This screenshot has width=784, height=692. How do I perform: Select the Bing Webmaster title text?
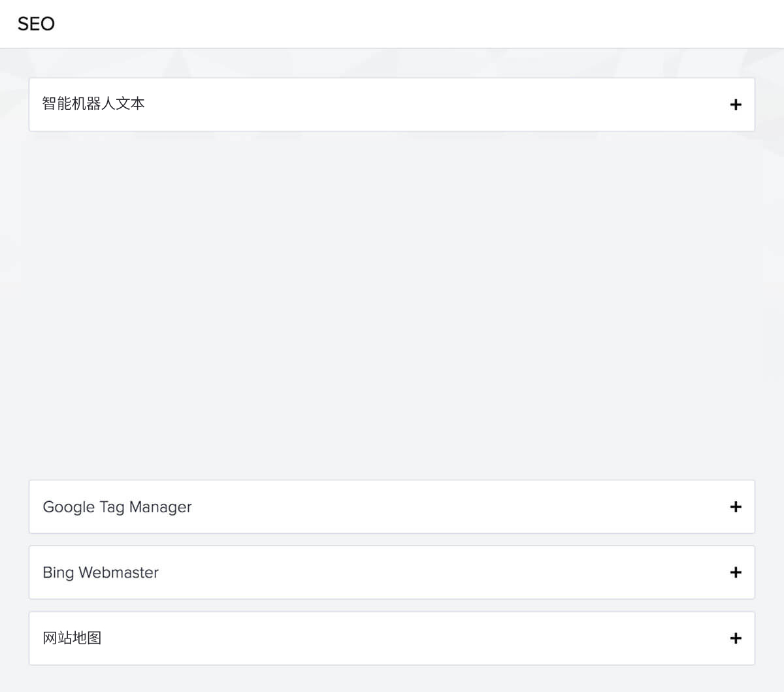coord(101,572)
